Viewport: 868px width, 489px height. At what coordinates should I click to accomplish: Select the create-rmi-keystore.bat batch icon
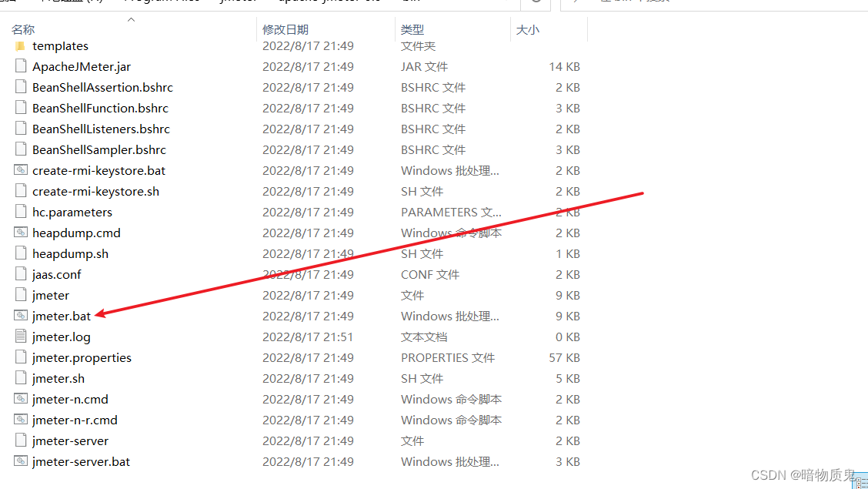[x=21, y=170]
